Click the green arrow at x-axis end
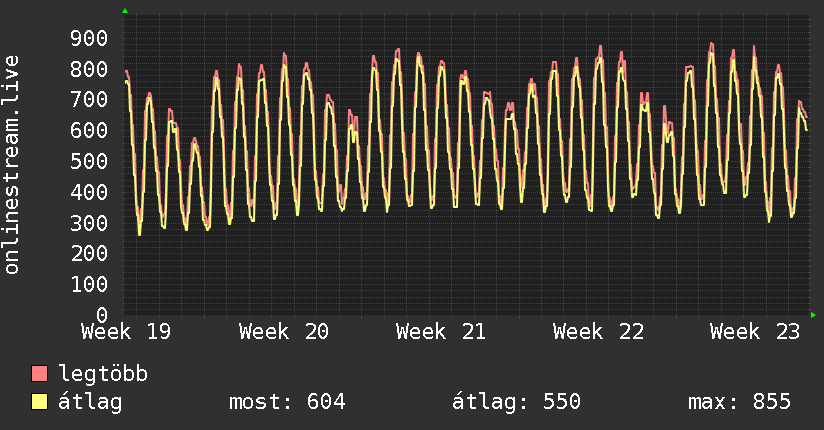This screenshot has width=824, height=430. [813, 315]
